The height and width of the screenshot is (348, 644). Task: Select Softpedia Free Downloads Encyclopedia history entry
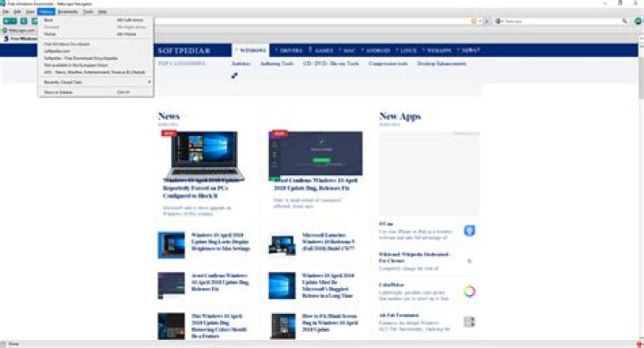tap(96, 58)
